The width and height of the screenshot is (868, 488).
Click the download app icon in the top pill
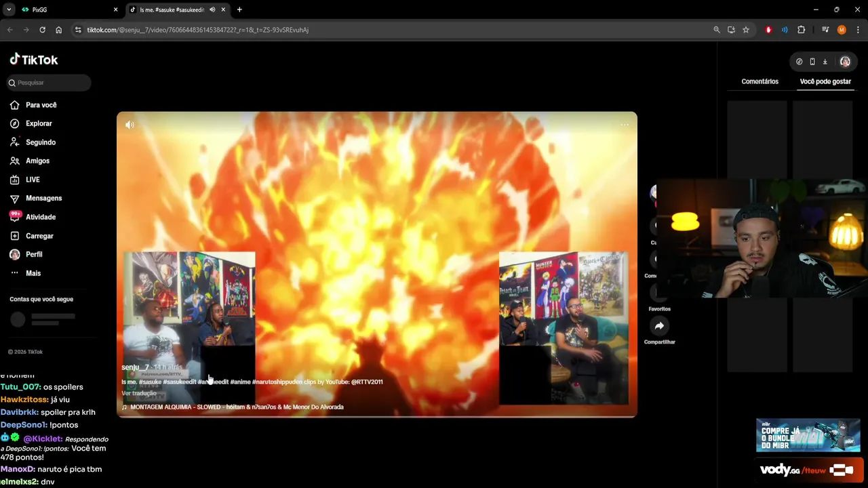pyautogui.click(x=825, y=62)
